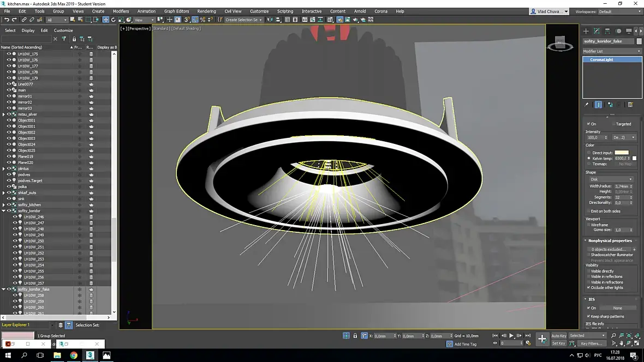The height and width of the screenshot is (362, 644).
Task: Open the Modifiers menu
Action: [x=120, y=11]
